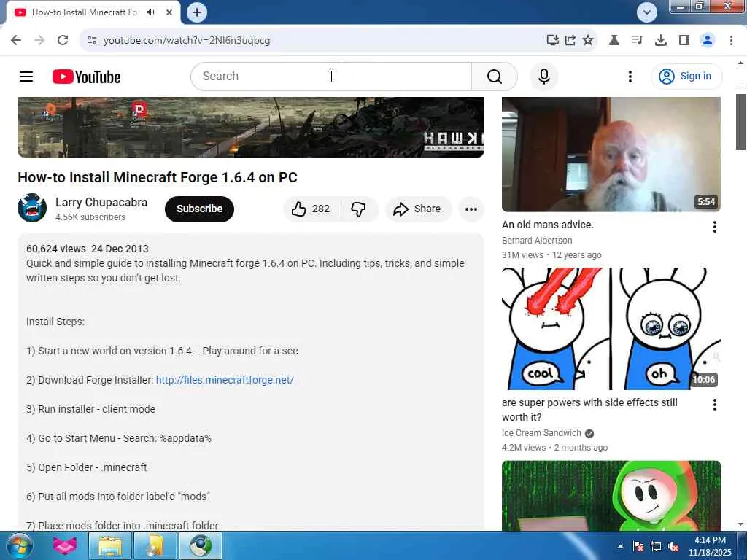The height and width of the screenshot is (560, 747).
Task: Open the pink cat taskbar app
Action: coord(65,545)
